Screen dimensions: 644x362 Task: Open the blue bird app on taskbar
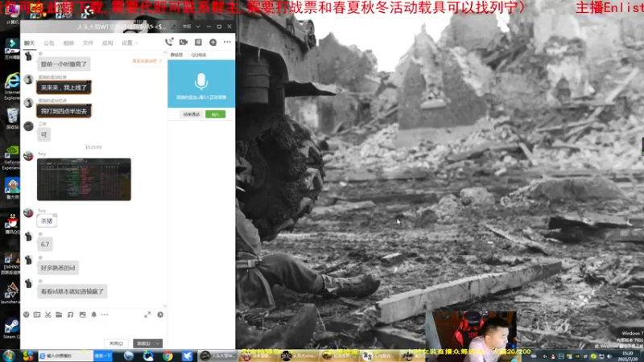point(188,356)
